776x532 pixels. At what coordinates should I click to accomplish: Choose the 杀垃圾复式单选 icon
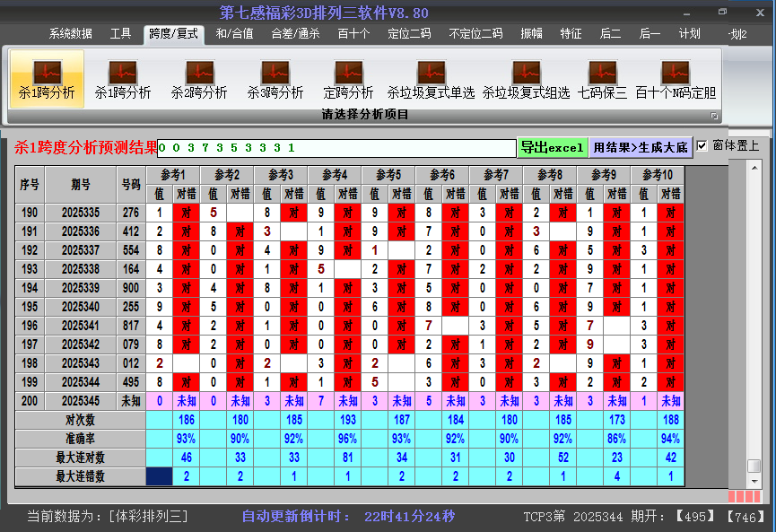431,79
